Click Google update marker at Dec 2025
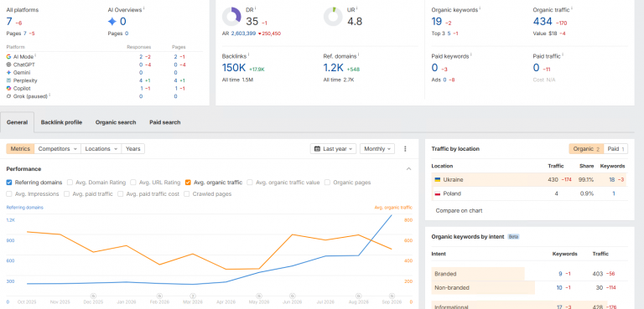 [x=93, y=296]
